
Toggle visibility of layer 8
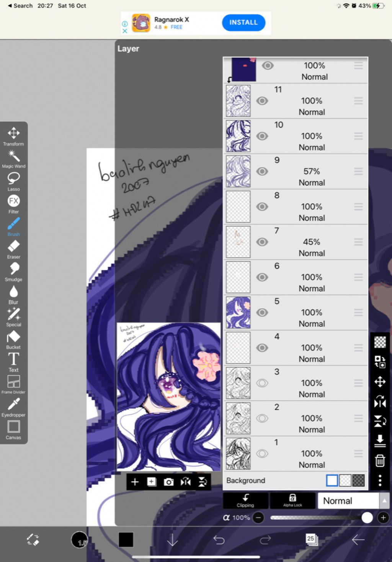click(x=262, y=206)
